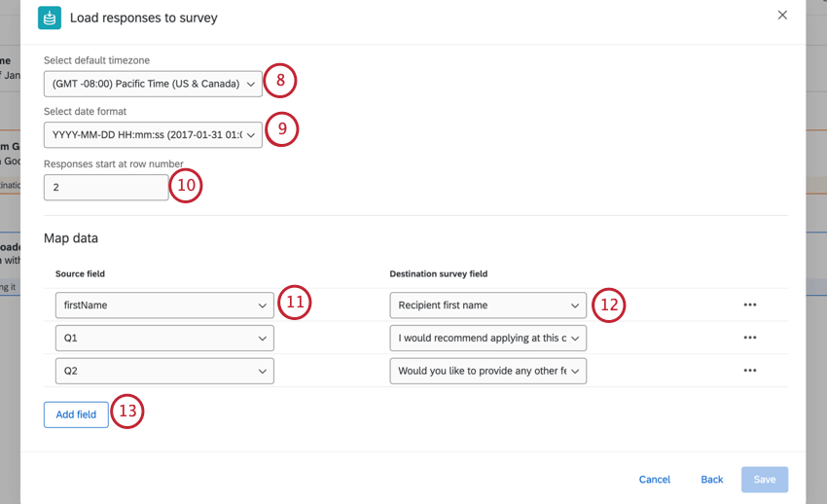
Task: Open the 'I would recommend applying' destination dropdown
Action: point(487,339)
